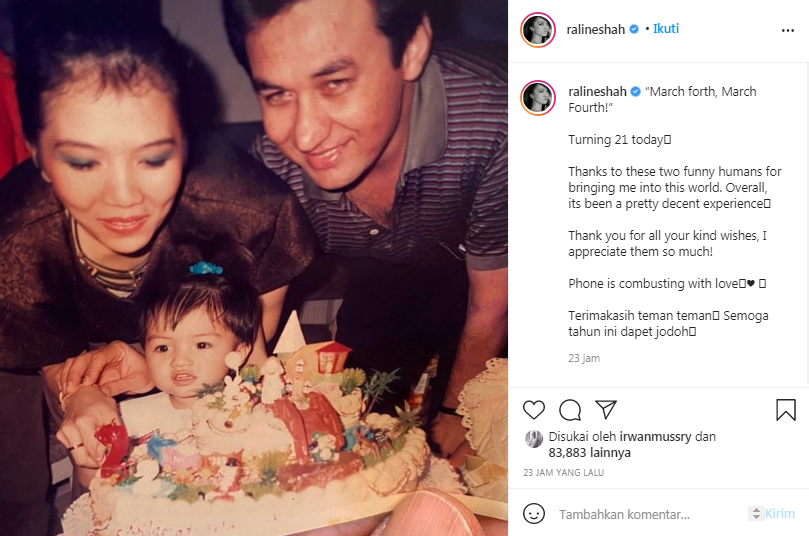Screen dimensions: 809x536
Task: Share post with paper plane icon
Action: click(x=606, y=409)
